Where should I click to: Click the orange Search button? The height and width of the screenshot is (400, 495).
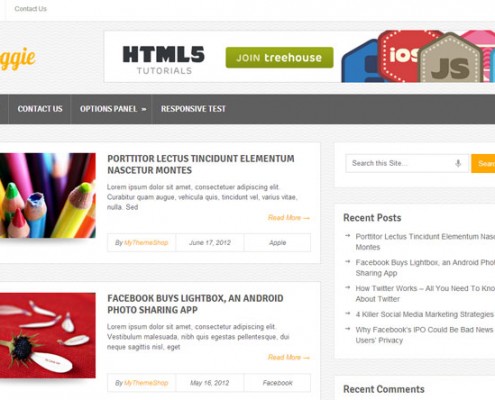(483, 163)
